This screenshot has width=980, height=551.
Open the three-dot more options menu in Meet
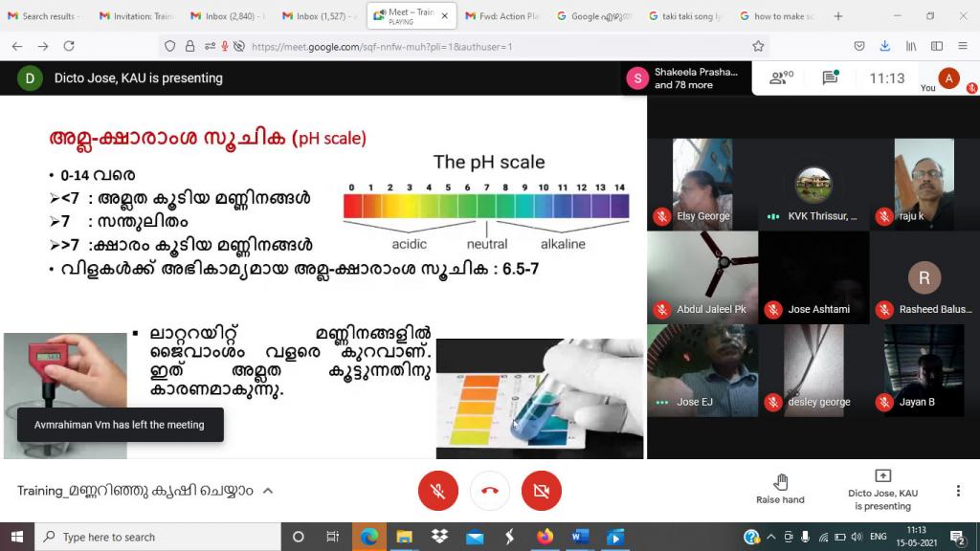[958, 491]
